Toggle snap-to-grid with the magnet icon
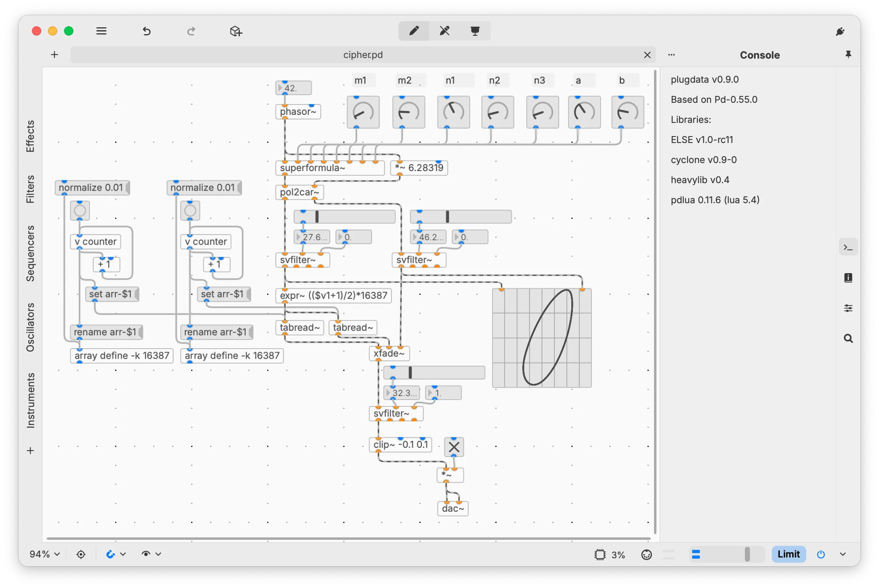The height and width of the screenshot is (588, 879). pyautogui.click(x=111, y=554)
